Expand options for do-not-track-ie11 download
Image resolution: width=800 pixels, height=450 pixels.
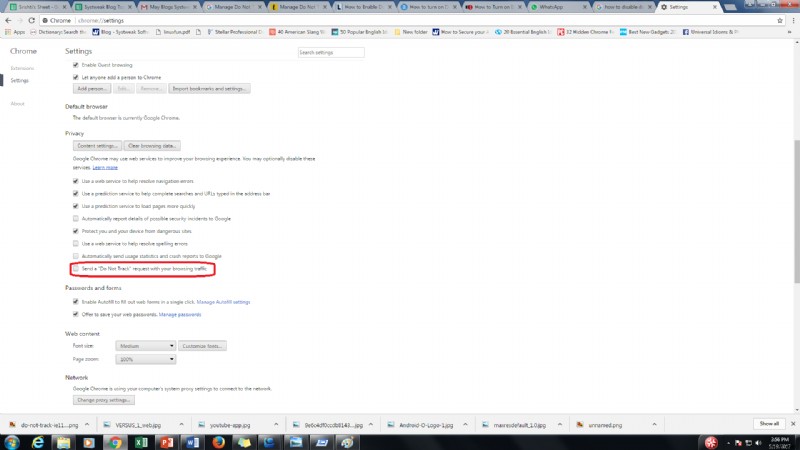coord(87,424)
